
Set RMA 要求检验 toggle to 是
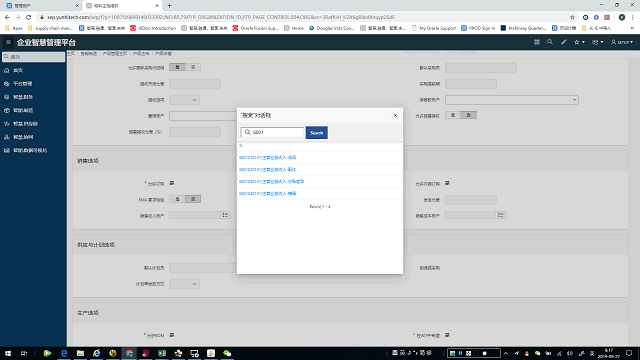pos(177,199)
